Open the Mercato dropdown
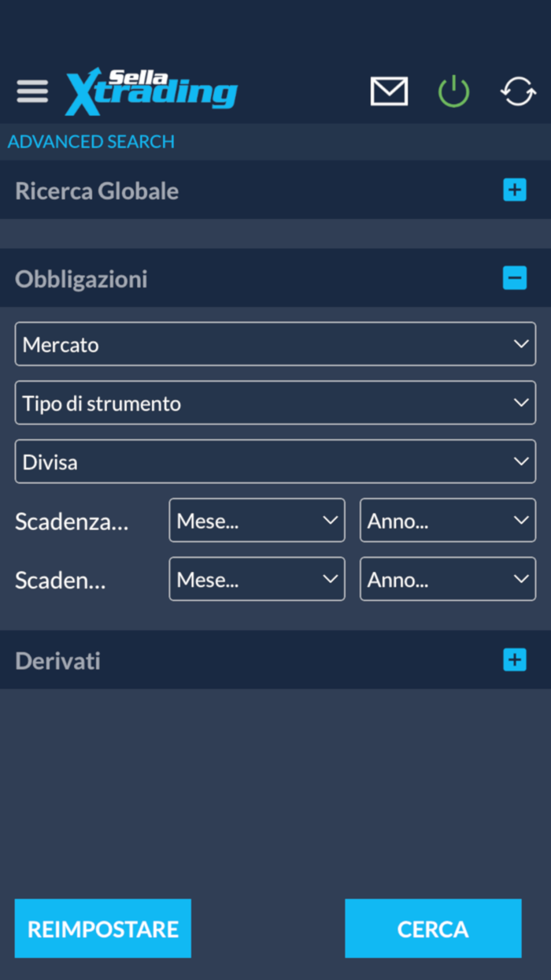Image resolution: width=551 pixels, height=980 pixels. pos(275,343)
